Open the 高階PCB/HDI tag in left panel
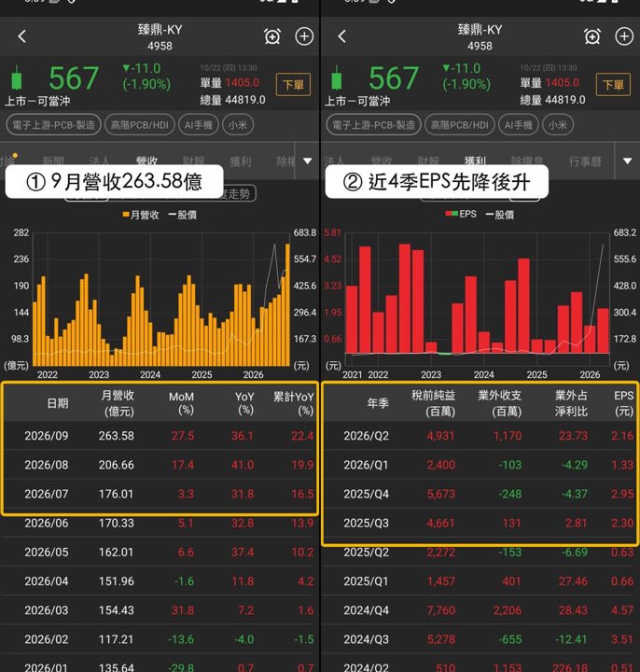Screen dimensions: 640x672 pos(140,125)
